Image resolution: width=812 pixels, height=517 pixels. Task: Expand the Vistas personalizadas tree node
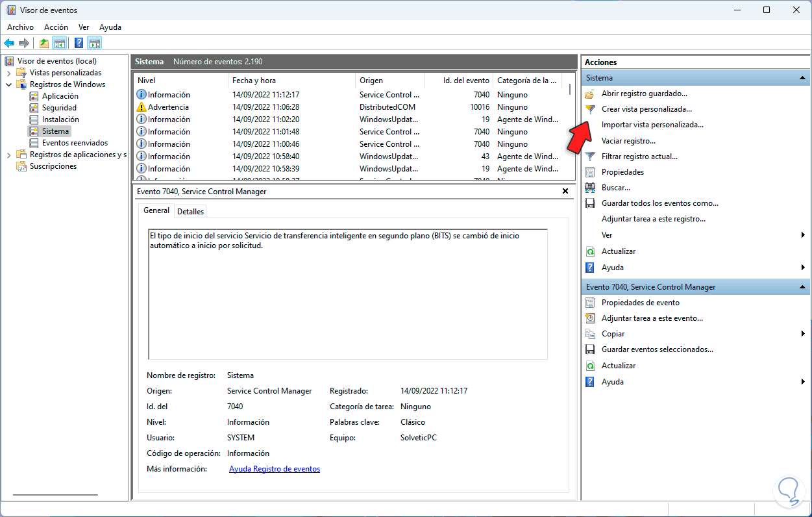click(x=9, y=73)
